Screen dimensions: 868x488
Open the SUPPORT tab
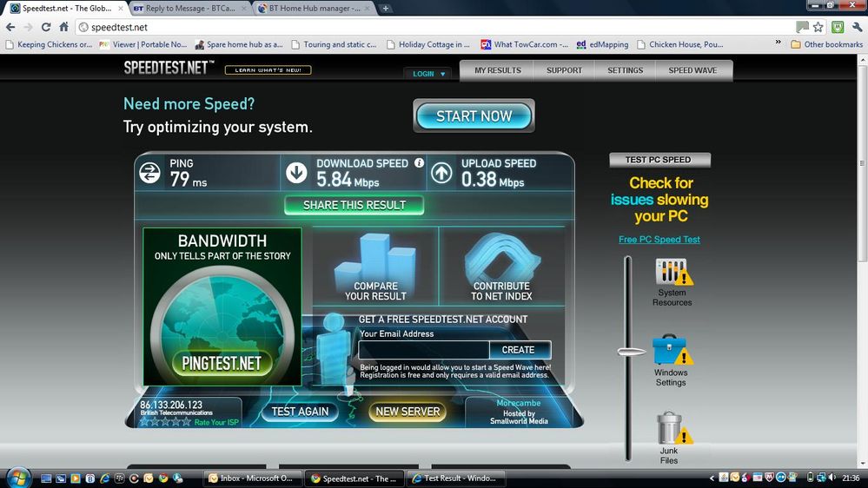click(564, 70)
